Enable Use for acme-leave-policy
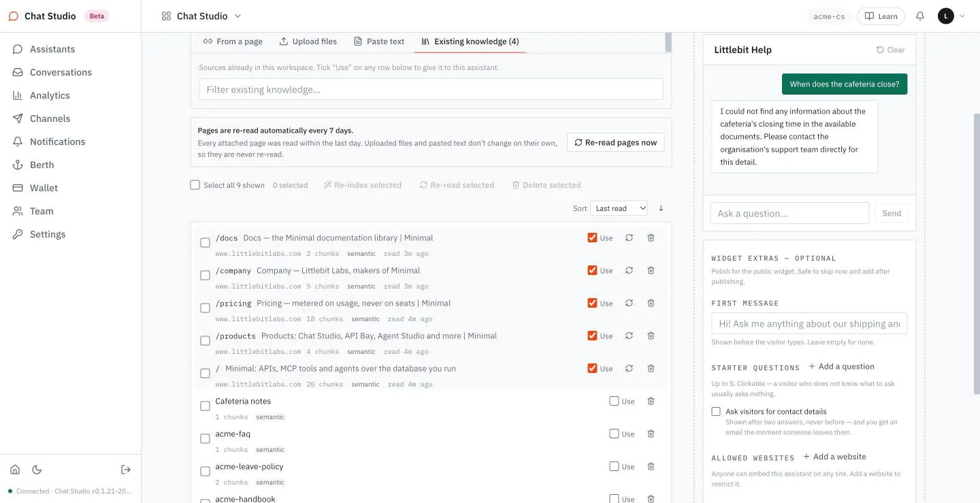Image resolution: width=980 pixels, height=503 pixels. tap(614, 466)
